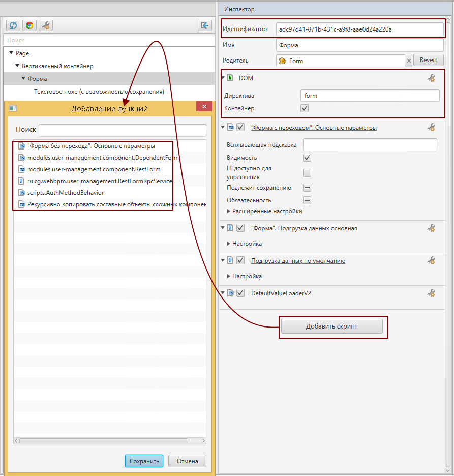Click wrench icon for DefaultValueLoaderV2
Screen dimensions: 454x476
pos(431,293)
